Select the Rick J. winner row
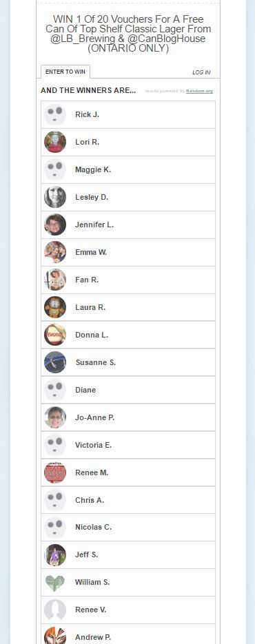Viewport: 255px width, 644px height. [x=128, y=114]
